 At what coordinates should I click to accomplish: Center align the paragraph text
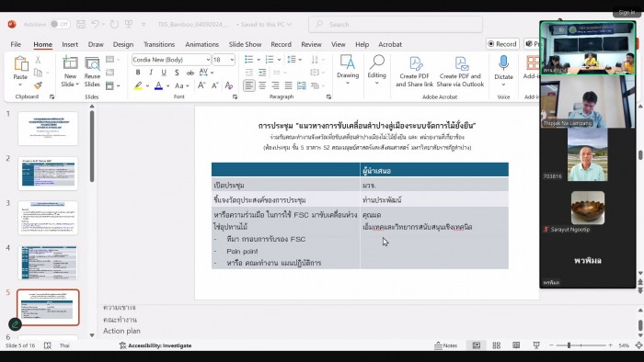coord(262,85)
